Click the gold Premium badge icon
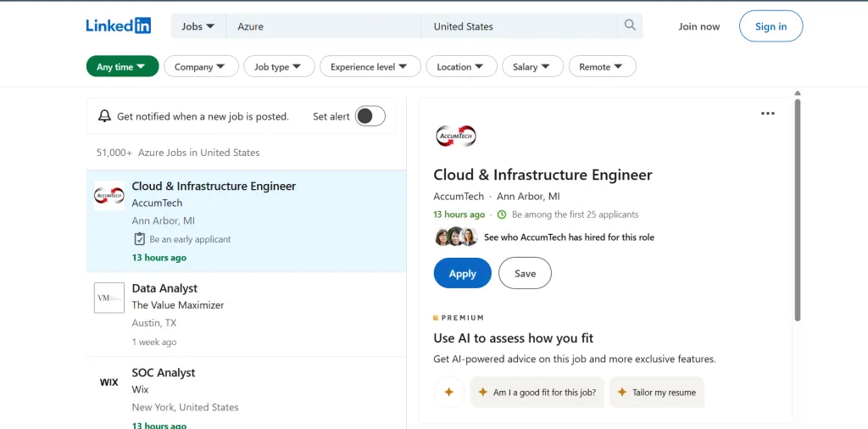This screenshot has height=429, width=868. pyautogui.click(x=436, y=318)
